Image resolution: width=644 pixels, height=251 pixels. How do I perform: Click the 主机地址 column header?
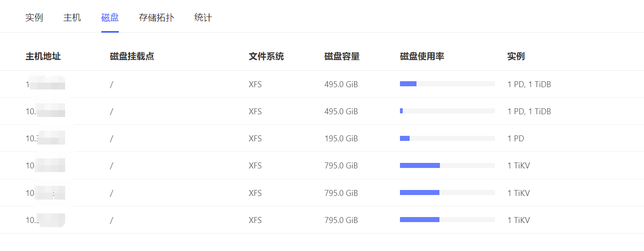click(43, 56)
